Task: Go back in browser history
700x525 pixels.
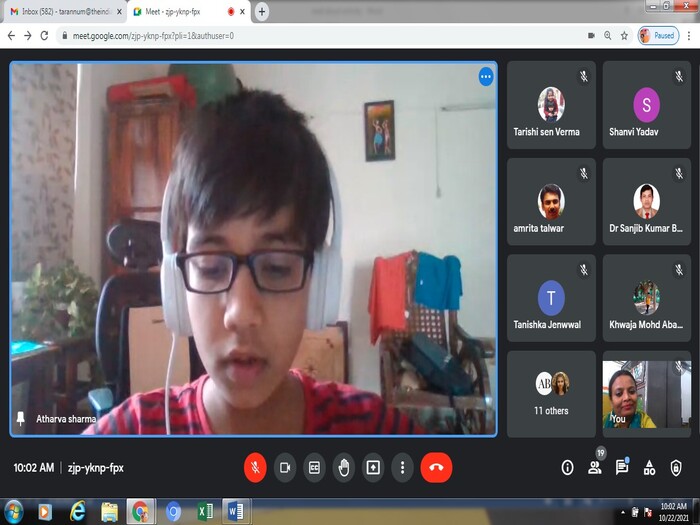Action: coord(12,36)
